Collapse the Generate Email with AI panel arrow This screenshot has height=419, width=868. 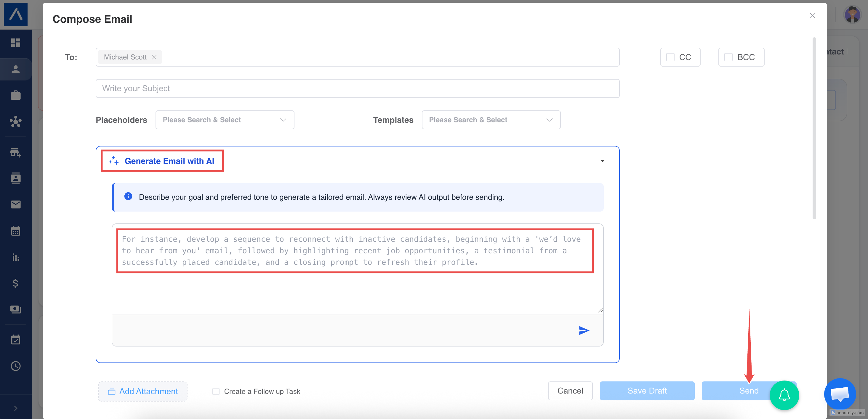click(602, 161)
